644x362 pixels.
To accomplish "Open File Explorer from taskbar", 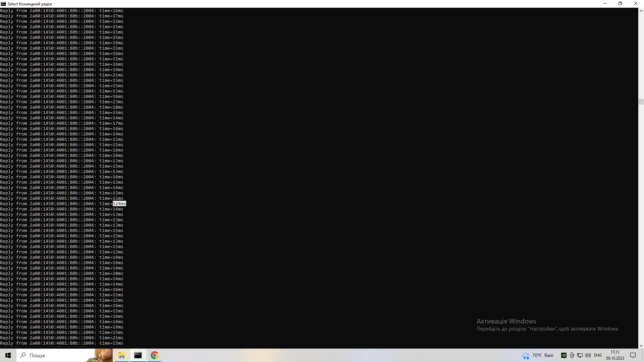I will pos(121,355).
